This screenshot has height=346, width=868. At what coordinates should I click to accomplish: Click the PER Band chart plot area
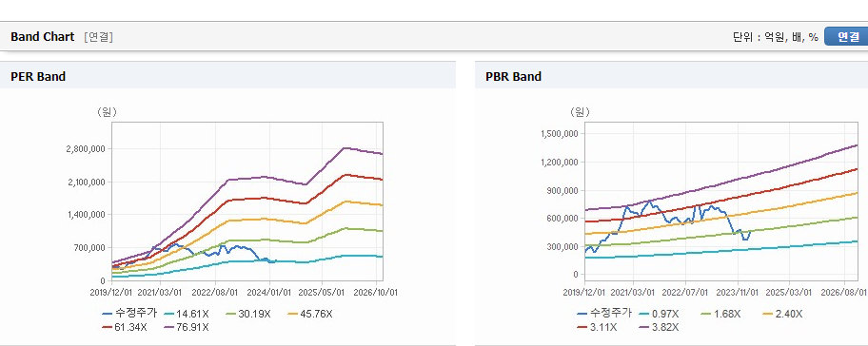(247, 202)
